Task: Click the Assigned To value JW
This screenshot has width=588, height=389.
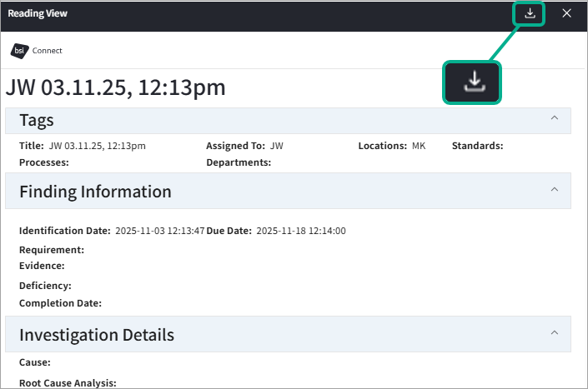Action: tap(277, 146)
